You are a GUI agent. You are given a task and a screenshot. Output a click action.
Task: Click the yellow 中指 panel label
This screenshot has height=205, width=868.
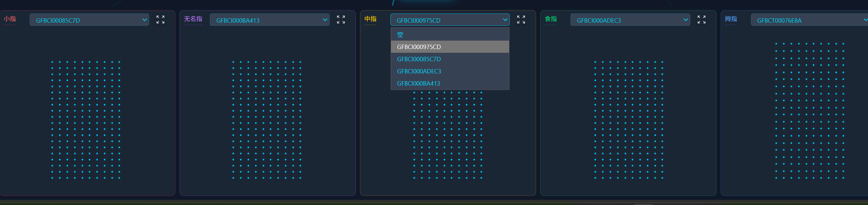click(370, 19)
